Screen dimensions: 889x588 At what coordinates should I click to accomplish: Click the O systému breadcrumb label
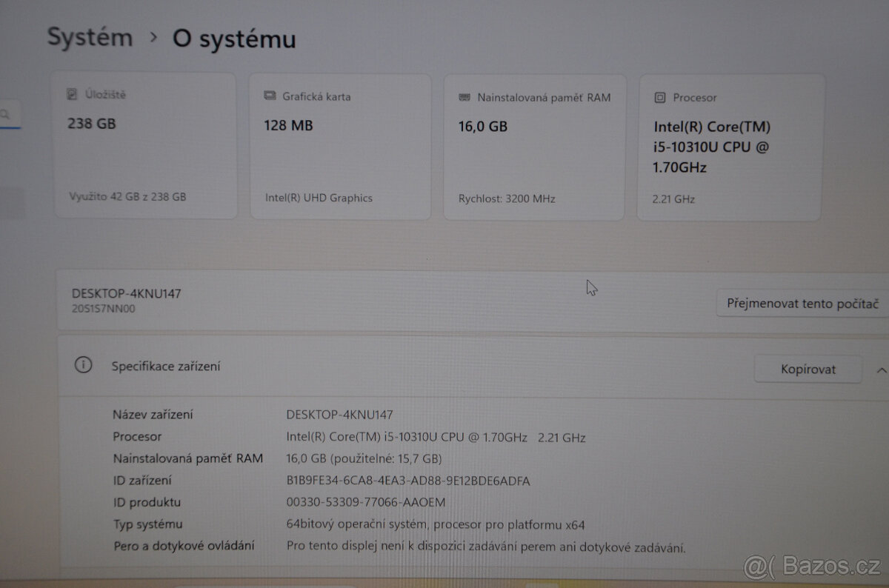[233, 39]
